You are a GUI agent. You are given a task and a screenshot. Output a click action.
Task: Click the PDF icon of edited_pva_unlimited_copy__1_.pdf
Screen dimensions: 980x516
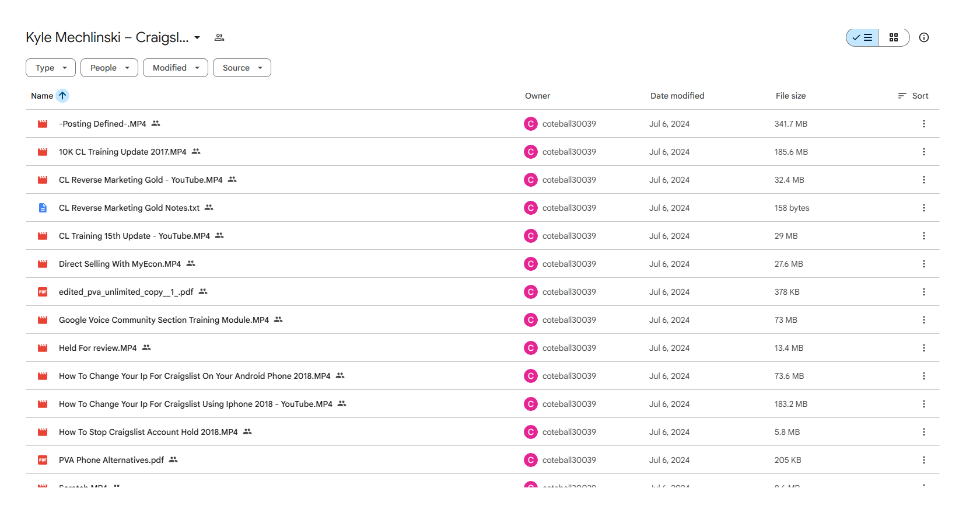[x=43, y=292]
